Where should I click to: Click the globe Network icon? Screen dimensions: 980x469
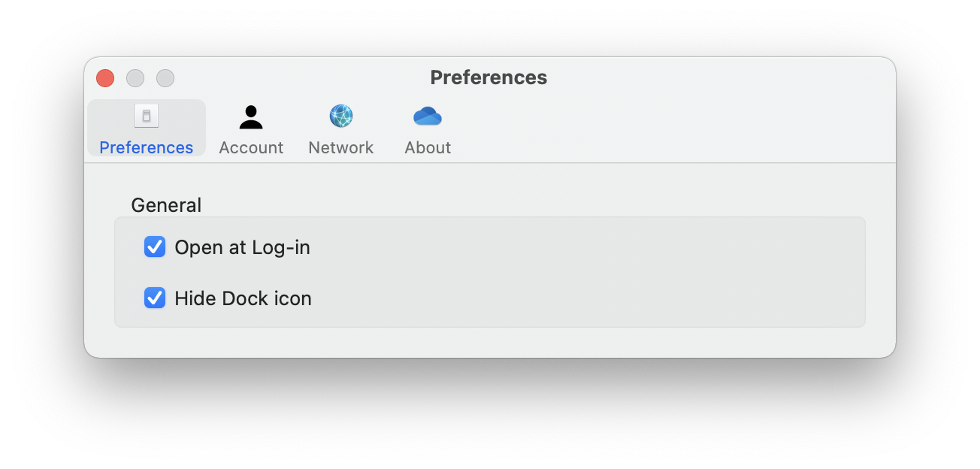(341, 116)
